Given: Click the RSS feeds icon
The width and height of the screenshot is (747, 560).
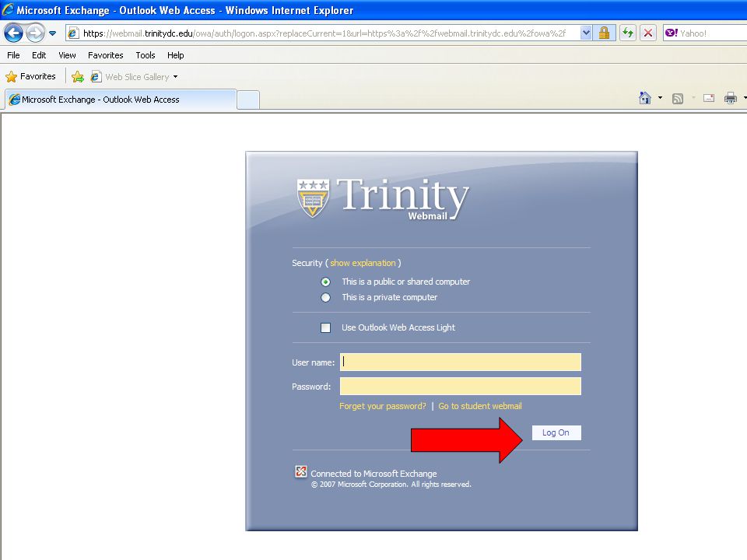Looking at the screenshot, I should click(x=678, y=99).
